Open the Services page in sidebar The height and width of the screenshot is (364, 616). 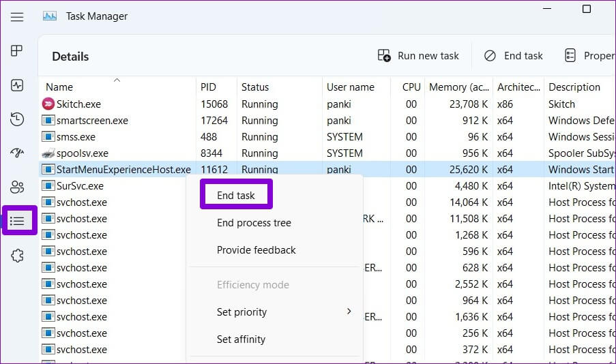17,256
